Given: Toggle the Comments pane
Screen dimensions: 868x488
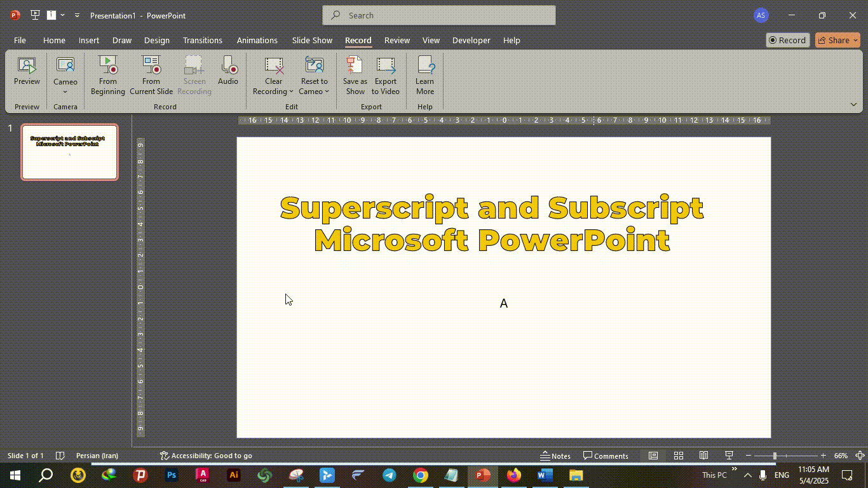Looking at the screenshot, I should click(606, 456).
